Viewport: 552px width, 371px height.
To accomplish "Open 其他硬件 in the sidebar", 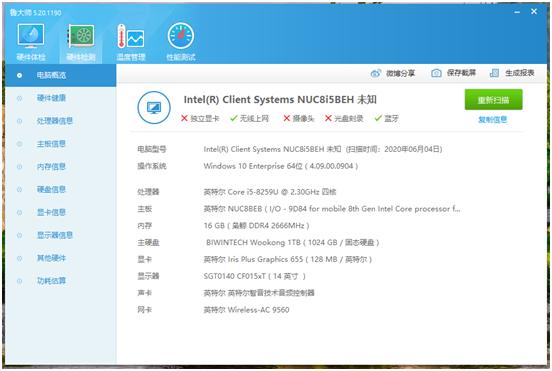I will (x=51, y=258).
